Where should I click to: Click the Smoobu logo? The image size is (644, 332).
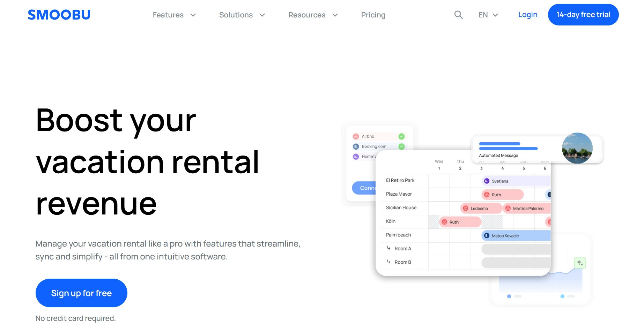[x=59, y=15]
